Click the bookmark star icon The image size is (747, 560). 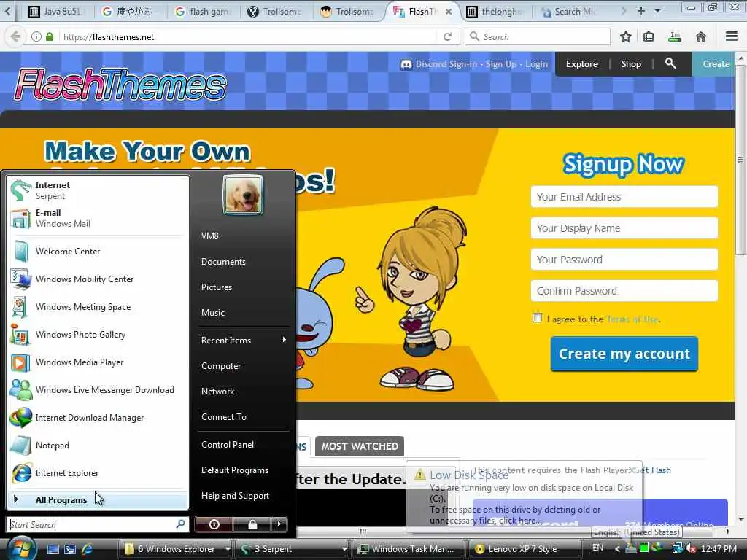625,36
